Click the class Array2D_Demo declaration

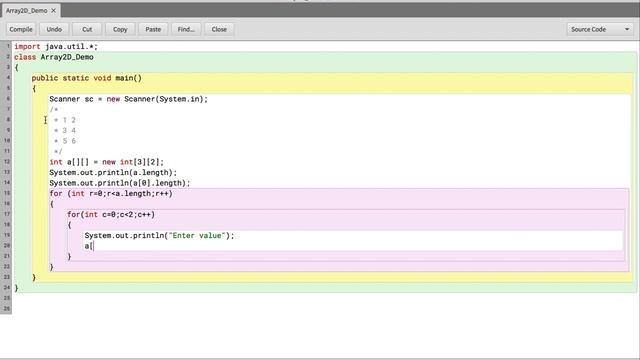[x=54, y=57]
